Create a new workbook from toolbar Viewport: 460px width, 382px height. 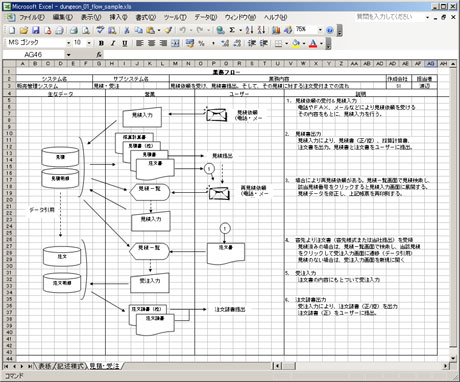tap(12, 30)
